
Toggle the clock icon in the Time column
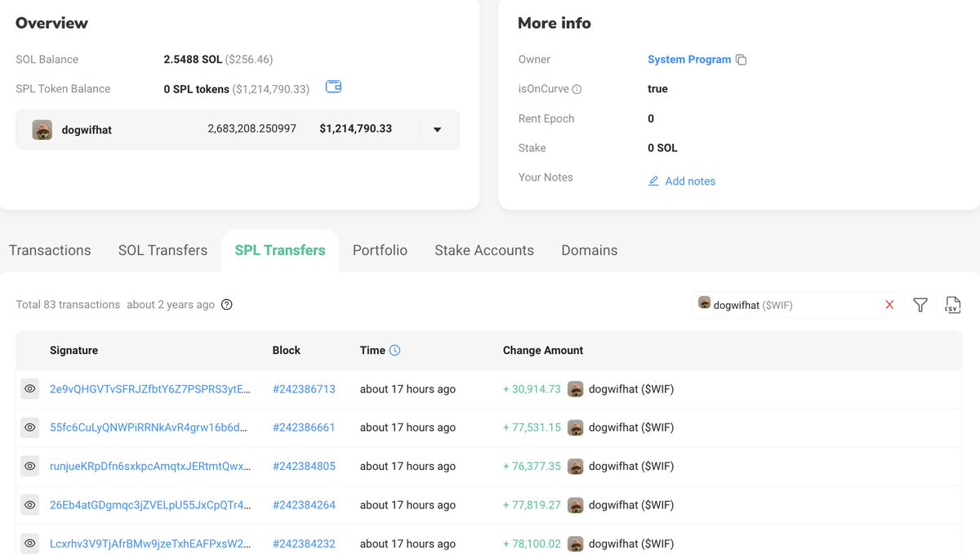pos(394,350)
